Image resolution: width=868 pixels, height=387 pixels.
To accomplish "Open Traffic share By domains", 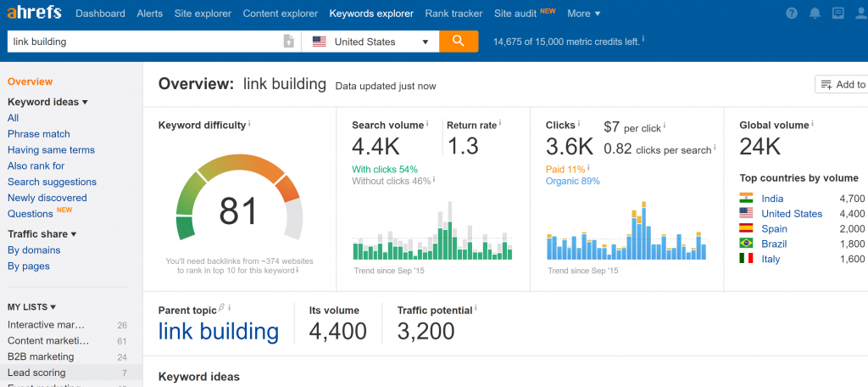I will 34,250.
